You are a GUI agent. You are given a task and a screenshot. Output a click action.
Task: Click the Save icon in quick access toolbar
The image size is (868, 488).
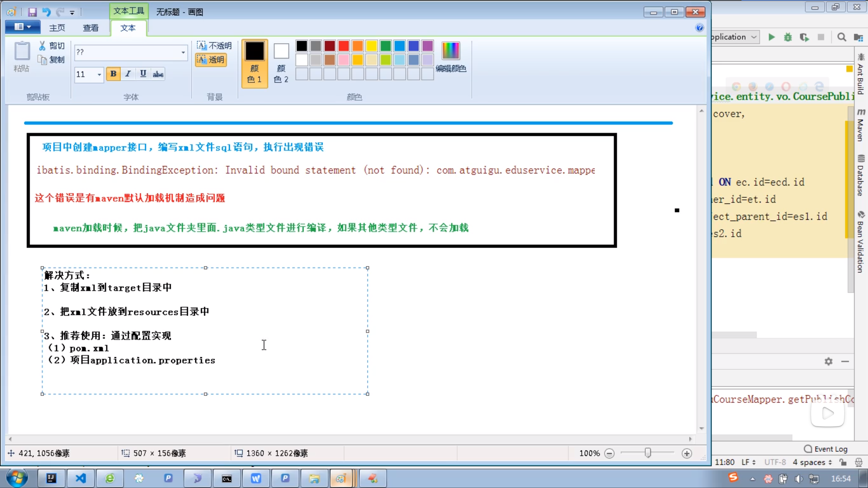[x=32, y=12]
